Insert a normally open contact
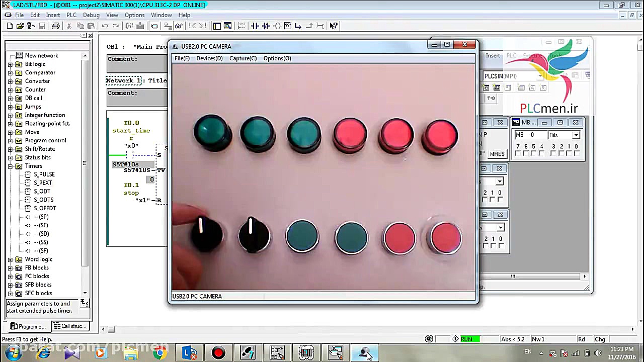Image resolution: width=644 pixels, height=362 pixels. click(255, 26)
